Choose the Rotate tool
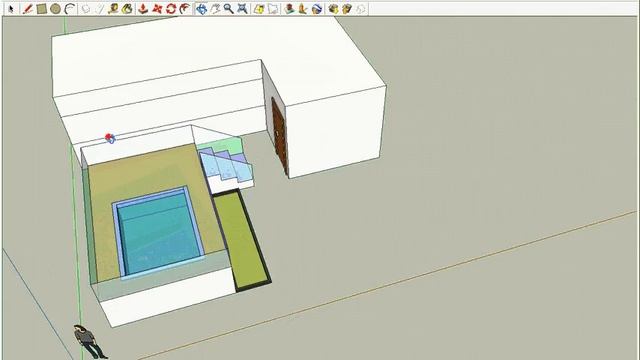This screenshot has width=640, height=360. click(171, 9)
